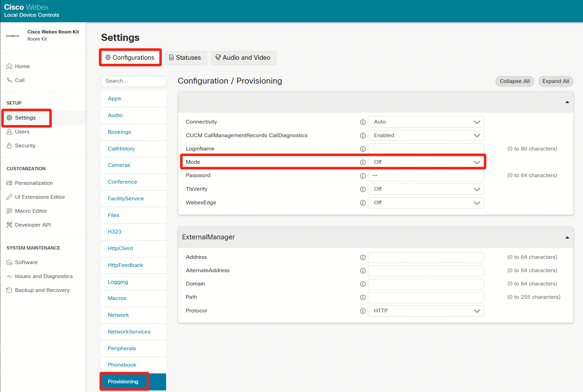Switch to the Audio and Video tab
The image size is (583, 392).
click(x=244, y=58)
